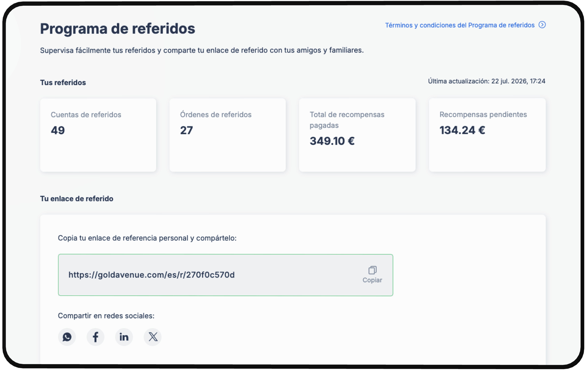Click the Última actualización timestamp
The height and width of the screenshot is (371, 588).
click(486, 81)
